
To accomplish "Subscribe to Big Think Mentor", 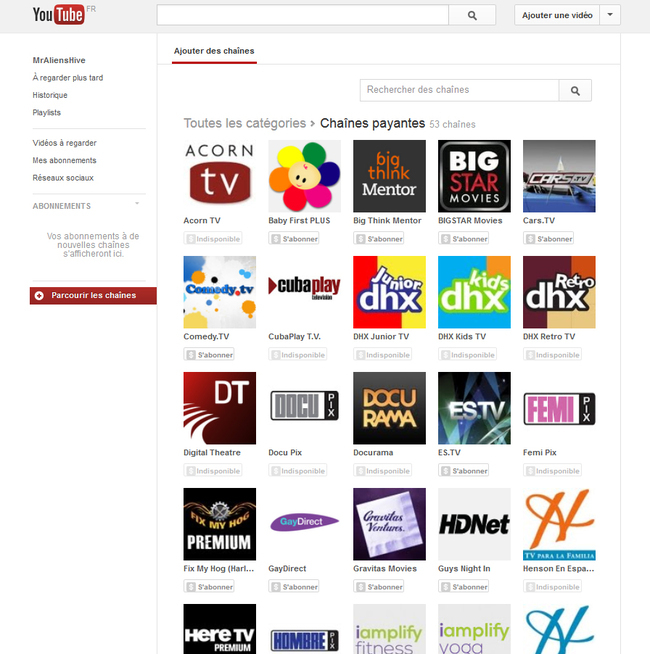I will (x=378, y=239).
